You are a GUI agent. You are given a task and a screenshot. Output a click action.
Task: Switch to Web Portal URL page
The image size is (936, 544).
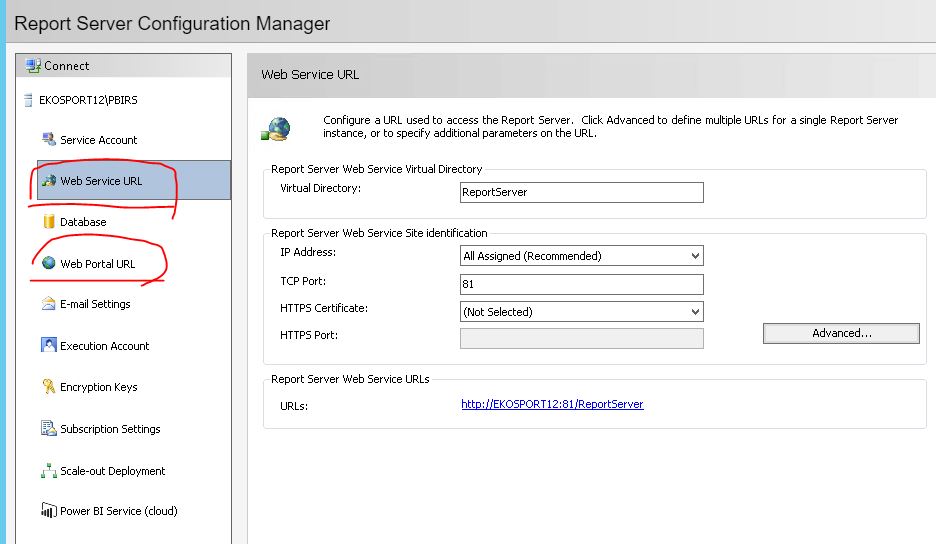[x=97, y=263]
